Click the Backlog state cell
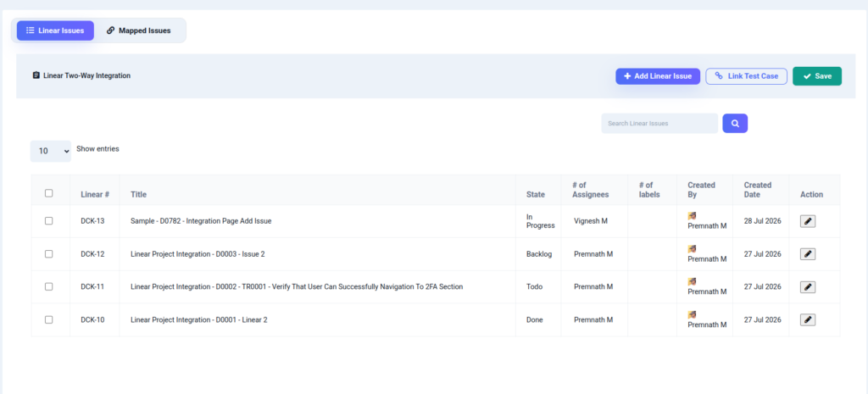The width and height of the screenshot is (868, 394). coord(538,254)
